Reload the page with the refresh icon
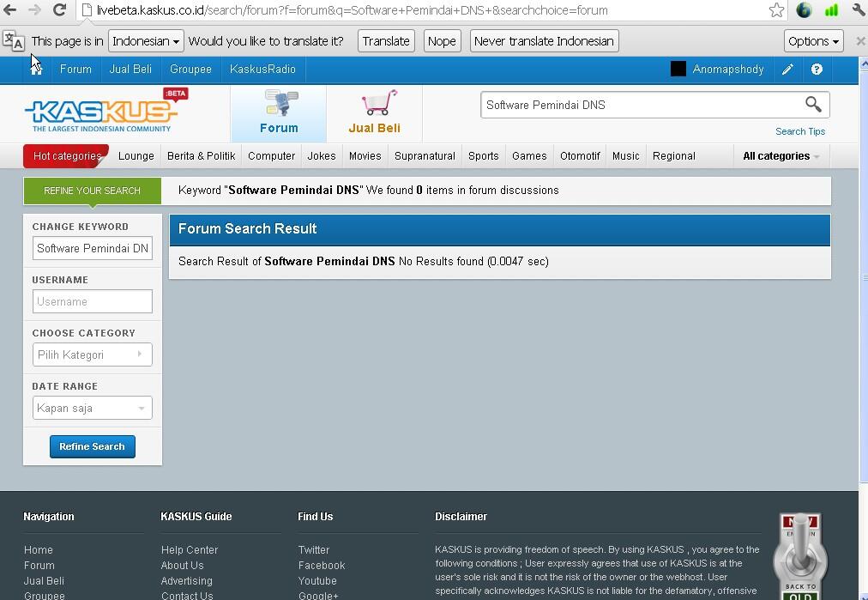This screenshot has width=868, height=600. point(59,9)
